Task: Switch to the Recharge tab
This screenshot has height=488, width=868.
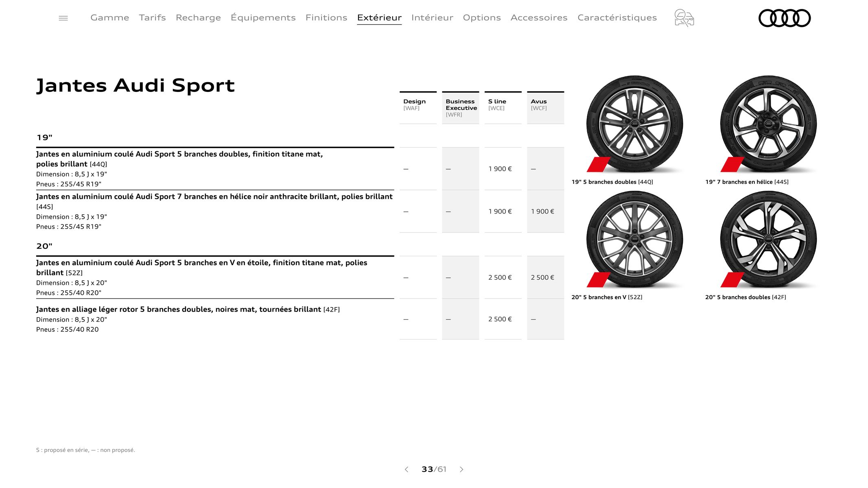Action: [198, 17]
